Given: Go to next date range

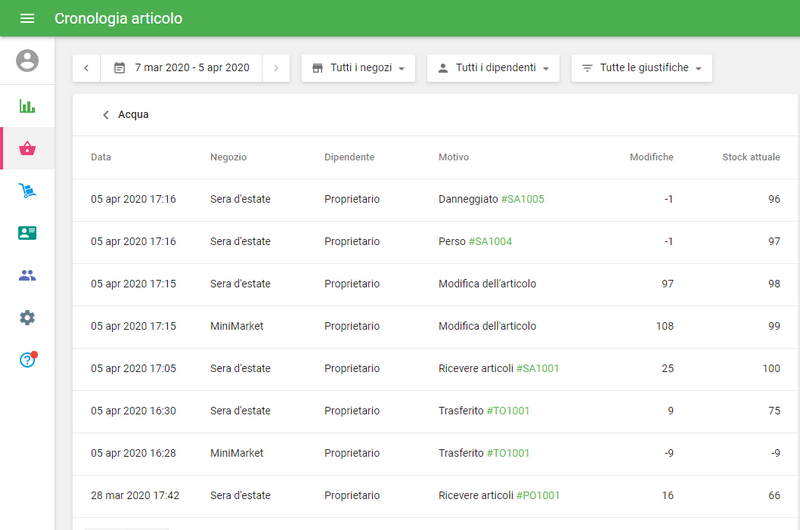Looking at the screenshot, I should 276,68.
